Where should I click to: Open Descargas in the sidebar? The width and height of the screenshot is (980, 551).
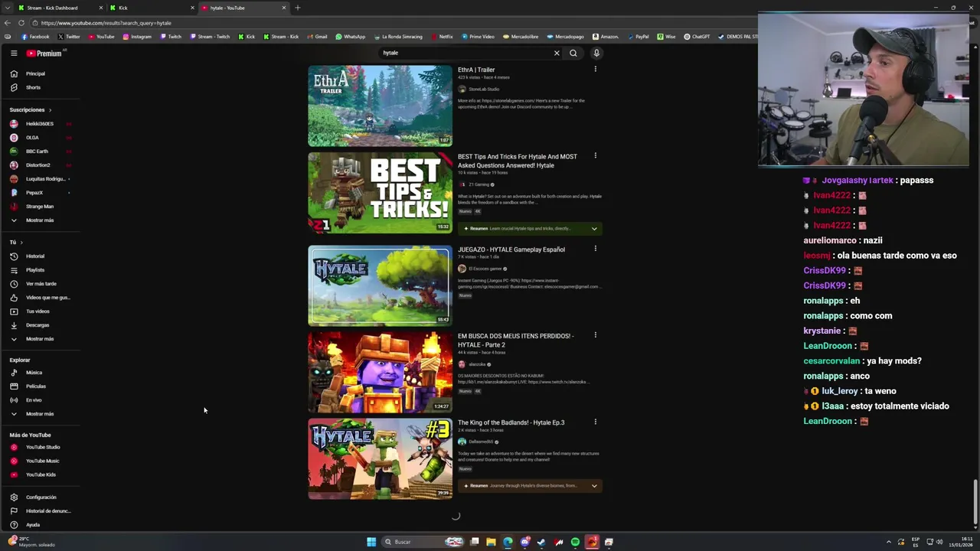[x=38, y=325]
